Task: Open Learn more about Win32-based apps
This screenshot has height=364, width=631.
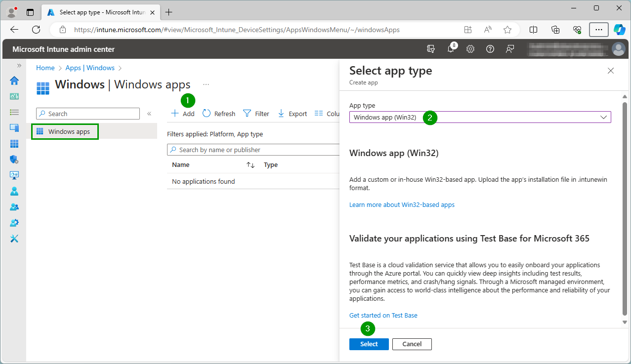Action: tap(402, 204)
